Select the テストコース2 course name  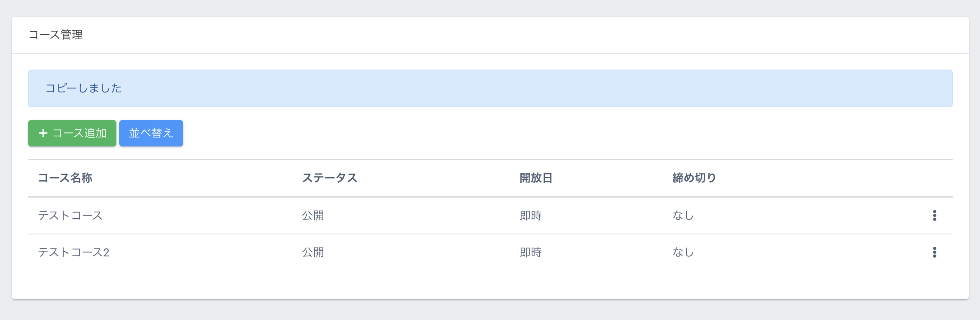click(x=74, y=252)
